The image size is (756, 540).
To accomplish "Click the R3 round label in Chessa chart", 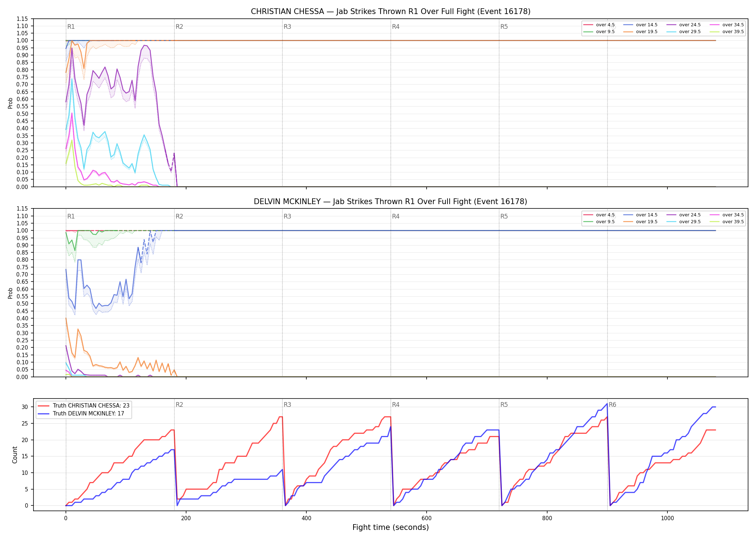I will coord(287,27).
